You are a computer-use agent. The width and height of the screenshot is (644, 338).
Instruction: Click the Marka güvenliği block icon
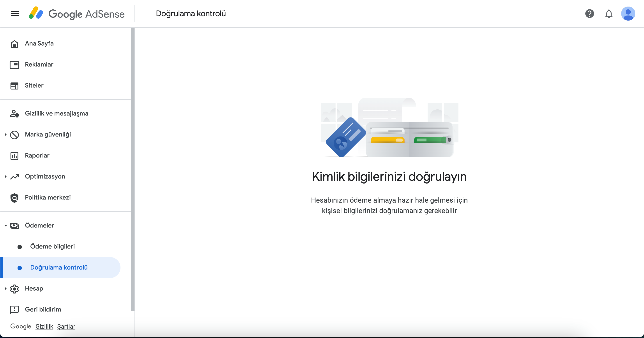click(14, 135)
